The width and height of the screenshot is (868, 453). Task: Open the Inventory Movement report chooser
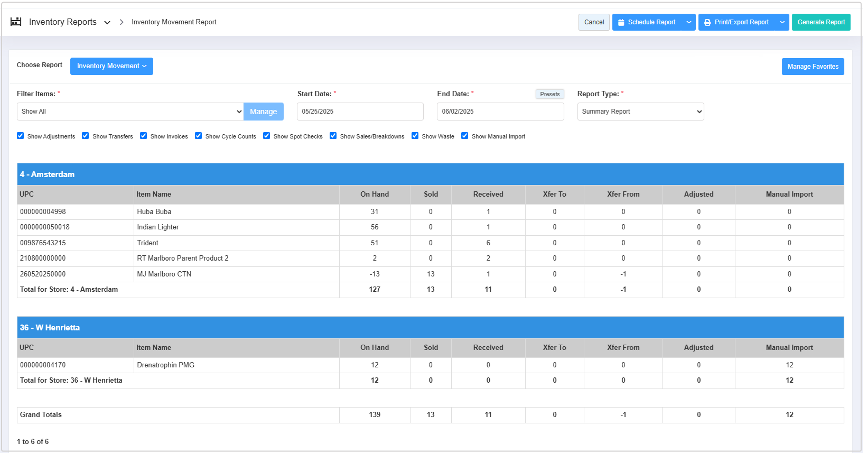pyautogui.click(x=111, y=66)
